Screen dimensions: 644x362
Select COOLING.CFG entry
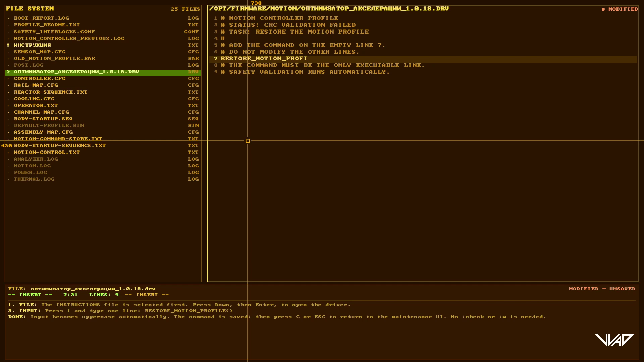point(103,99)
